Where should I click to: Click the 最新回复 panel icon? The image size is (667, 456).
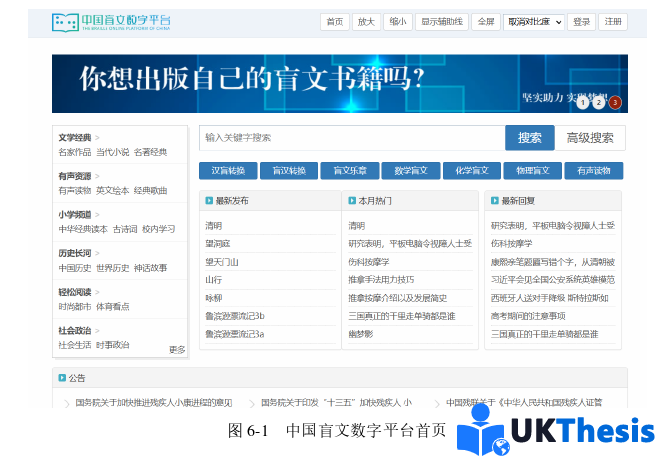pos(495,200)
